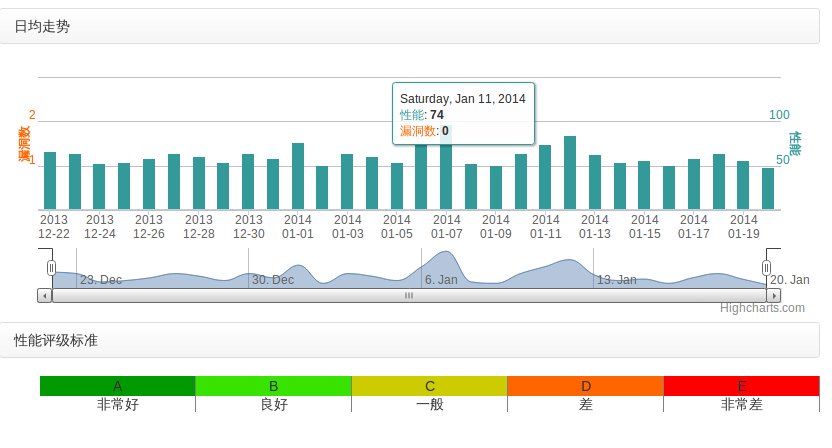Click the 20. Jan navigator label
Screen dimensions: 832x448
(x=790, y=280)
